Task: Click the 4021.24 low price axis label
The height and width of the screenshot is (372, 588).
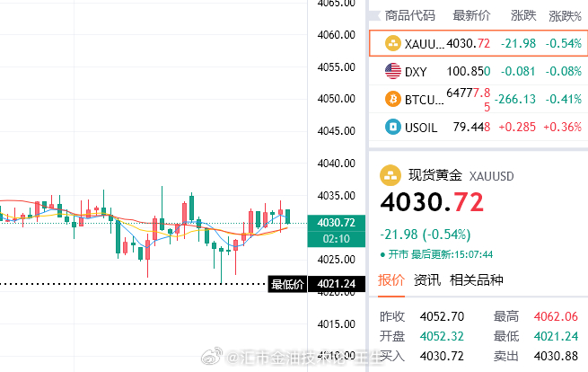Action: (337, 284)
